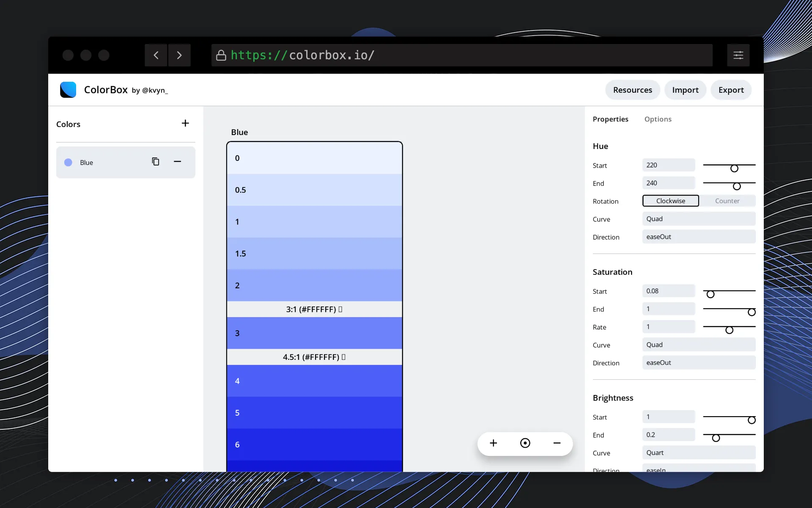The image size is (812, 508).
Task: Click color swatch step 2
Action: tap(314, 285)
